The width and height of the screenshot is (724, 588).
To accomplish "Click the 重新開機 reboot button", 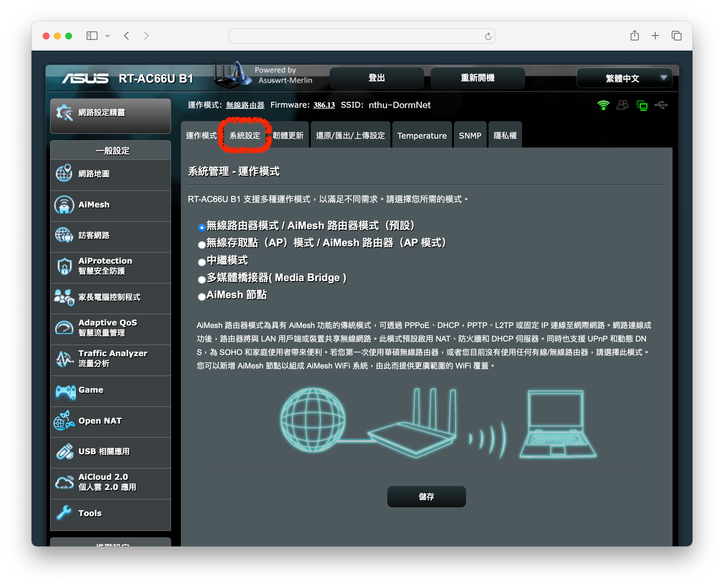I will pos(477,78).
